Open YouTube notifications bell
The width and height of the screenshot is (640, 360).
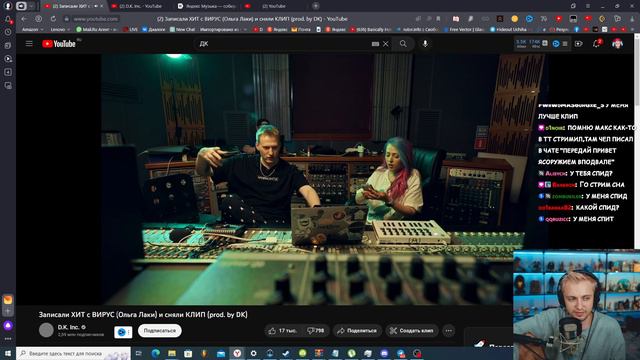pyautogui.click(x=596, y=44)
